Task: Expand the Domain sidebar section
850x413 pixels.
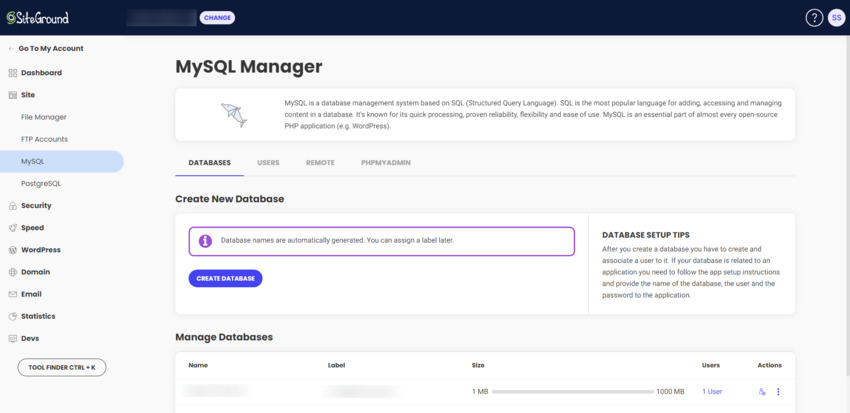Action: (x=35, y=272)
